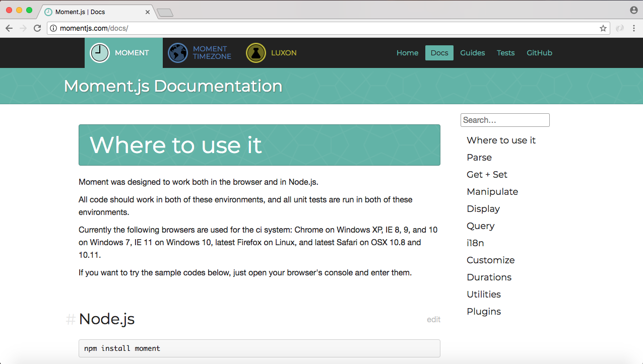This screenshot has height=364, width=643.
Task: Click the hash anchor beside Node.js heading
Action: coord(71,319)
